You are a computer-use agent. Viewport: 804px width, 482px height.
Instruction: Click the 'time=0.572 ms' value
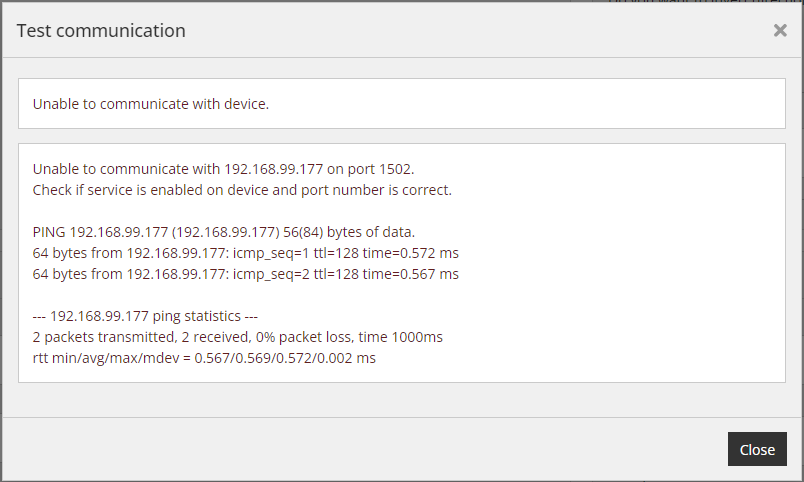coord(410,253)
